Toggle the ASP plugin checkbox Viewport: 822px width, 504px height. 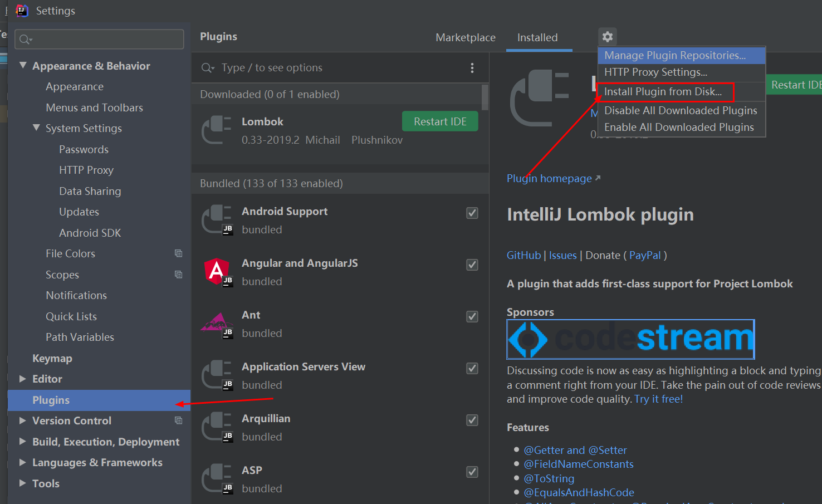(472, 472)
